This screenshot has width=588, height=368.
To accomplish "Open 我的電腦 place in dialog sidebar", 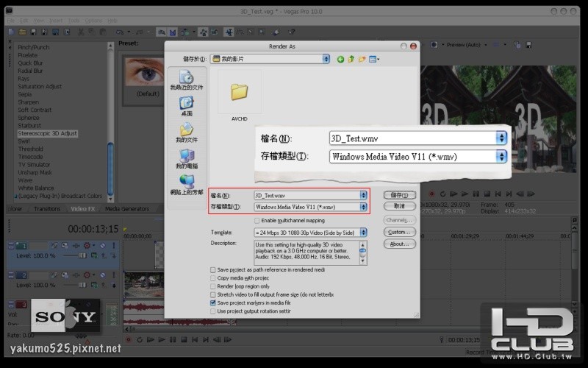I will pyautogui.click(x=187, y=159).
